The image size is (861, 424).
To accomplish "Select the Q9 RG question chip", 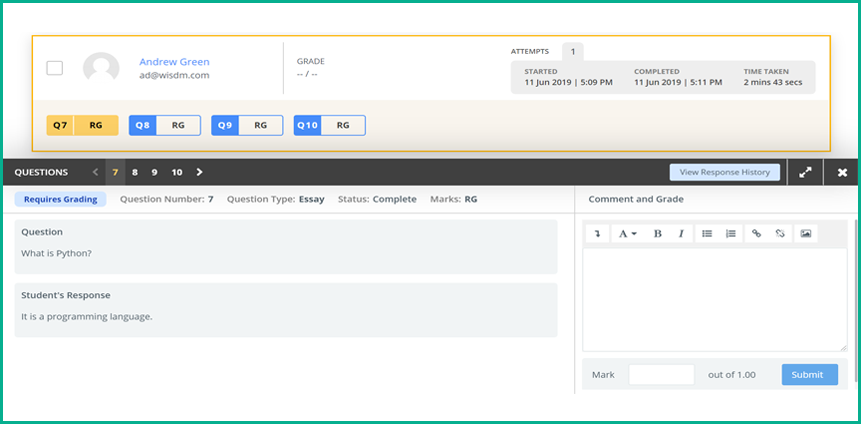I will (x=247, y=125).
